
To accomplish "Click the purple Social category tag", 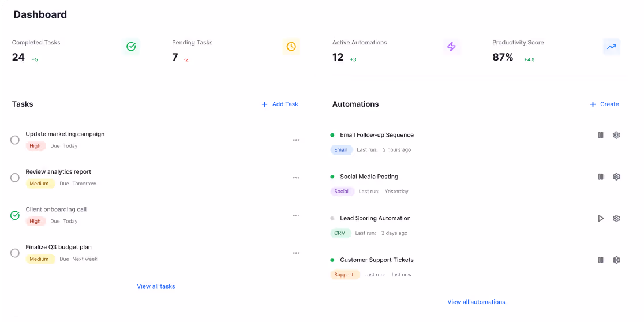I will (x=342, y=192).
